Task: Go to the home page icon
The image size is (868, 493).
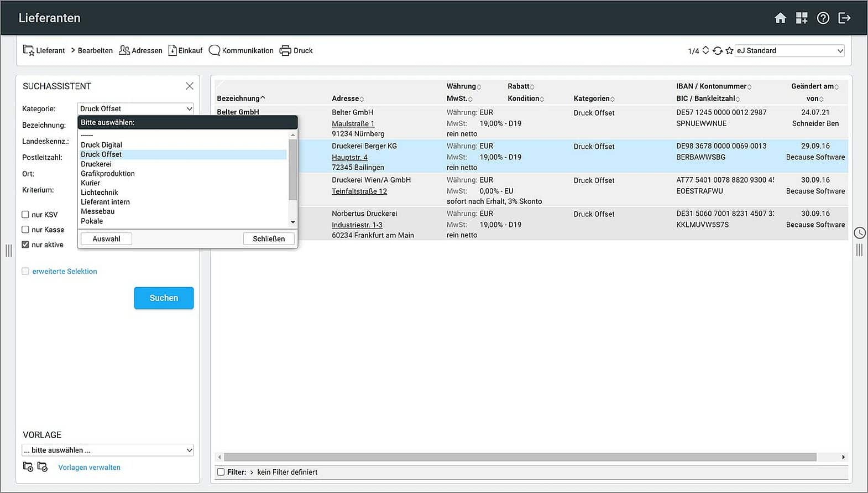Action: (x=780, y=18)
